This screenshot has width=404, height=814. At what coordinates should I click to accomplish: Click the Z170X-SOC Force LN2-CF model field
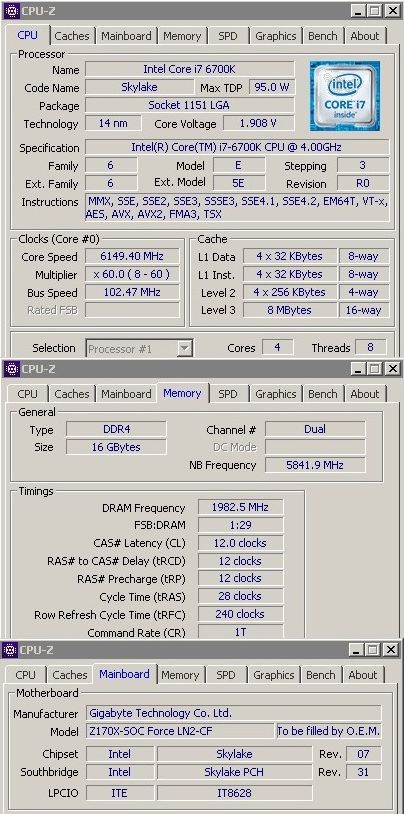[x=180, y=731]
